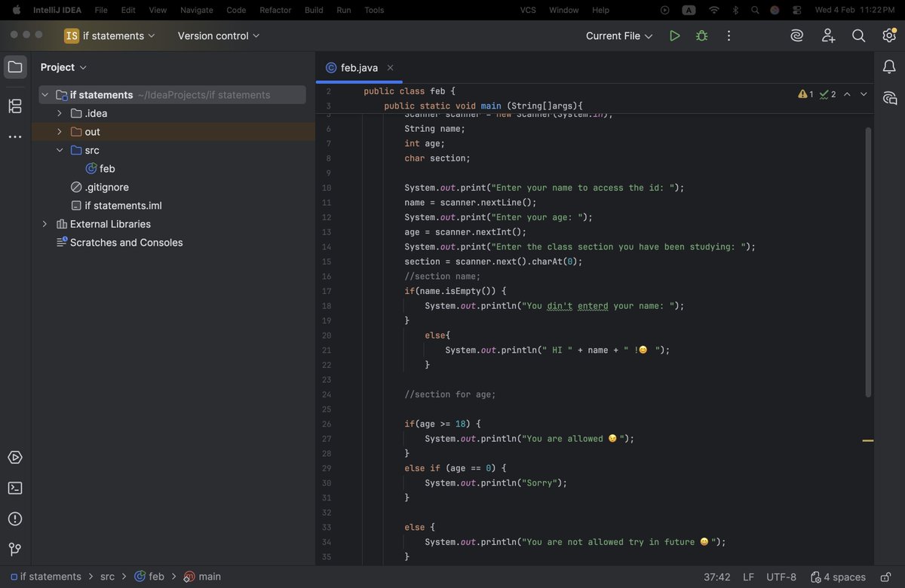The width and height of the screenshot is (905, 588).
Task: Open the Notifications bell icon
Action: click(x=889, y=67)
